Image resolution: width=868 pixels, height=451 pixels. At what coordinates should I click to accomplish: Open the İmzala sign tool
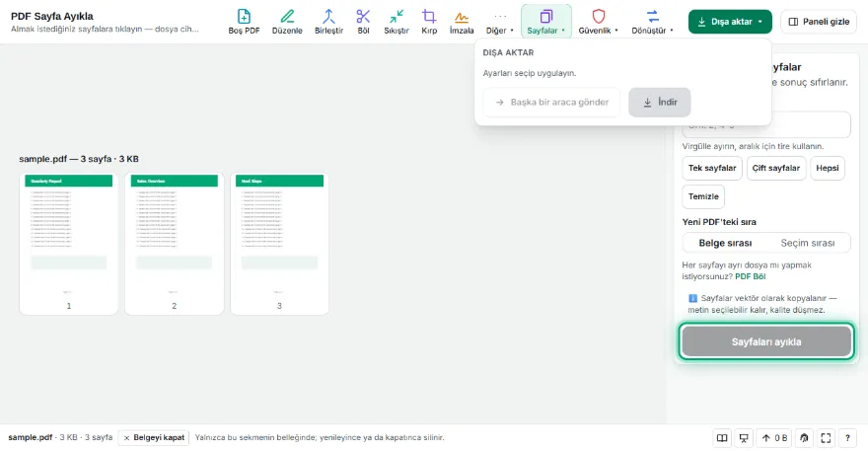coord(462,22)
